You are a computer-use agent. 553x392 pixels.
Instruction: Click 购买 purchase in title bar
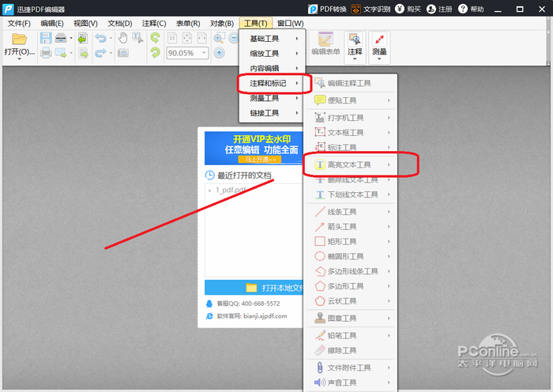pos(408,9)
